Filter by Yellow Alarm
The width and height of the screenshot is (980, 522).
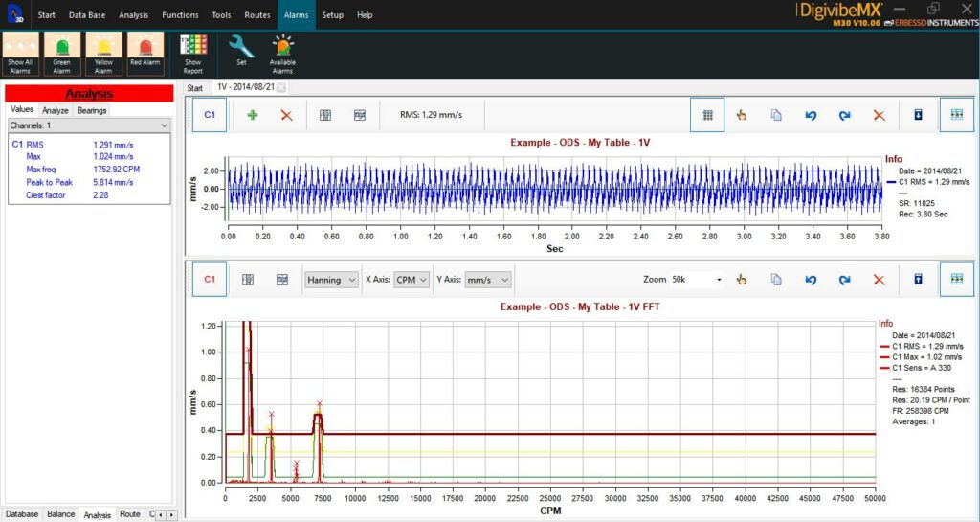point(103,54)
